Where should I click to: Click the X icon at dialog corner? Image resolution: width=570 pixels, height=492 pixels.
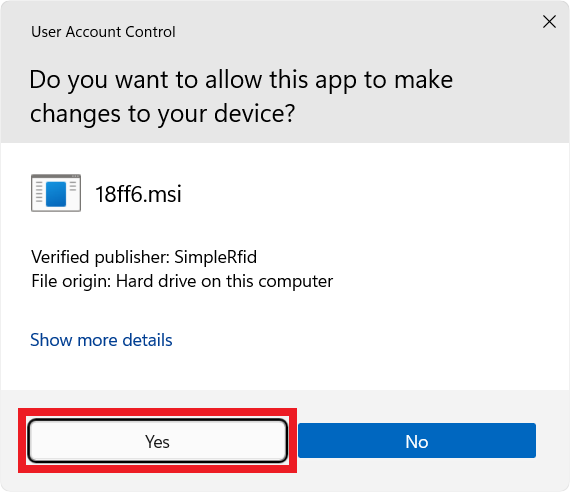point(549,22)
